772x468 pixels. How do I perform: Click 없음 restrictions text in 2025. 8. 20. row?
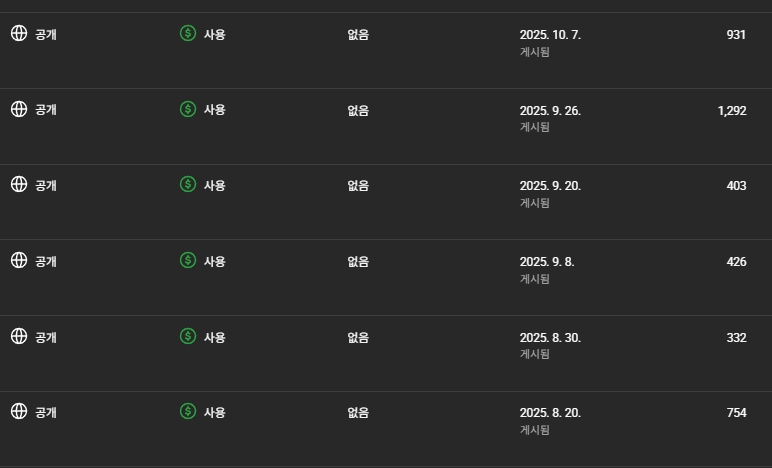click(358, 412)
